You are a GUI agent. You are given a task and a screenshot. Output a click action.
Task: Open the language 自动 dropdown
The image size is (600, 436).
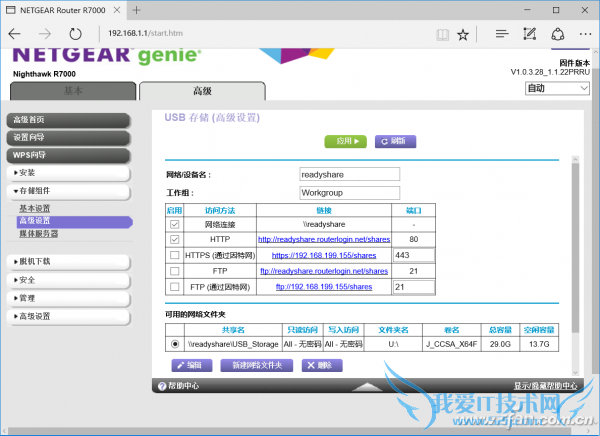[x=557, y=88]
